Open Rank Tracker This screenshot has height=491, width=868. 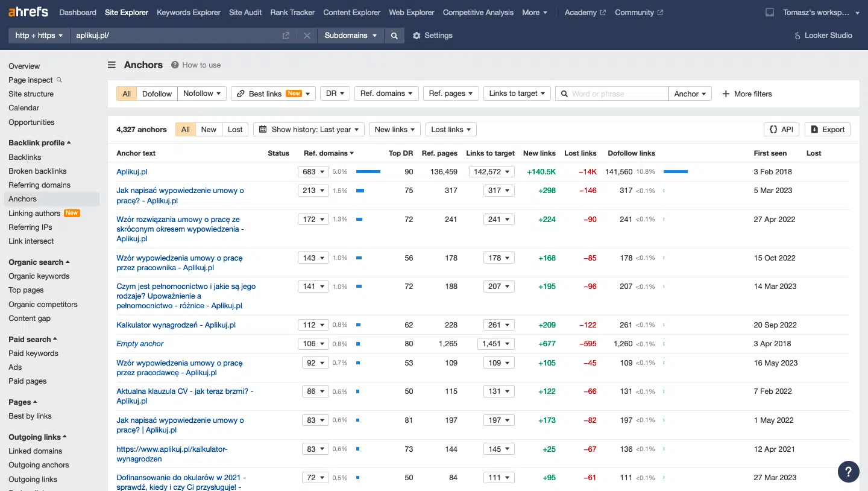click(x=292, y=12)
